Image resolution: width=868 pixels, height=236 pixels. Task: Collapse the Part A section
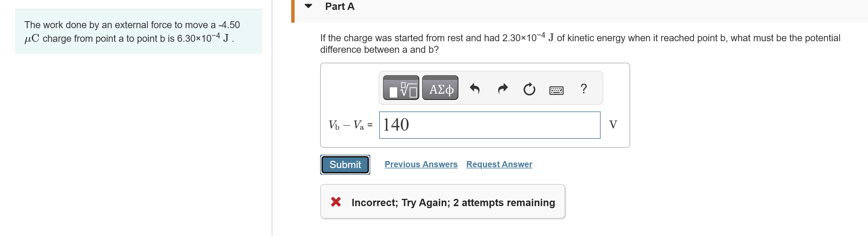[308, 6]
